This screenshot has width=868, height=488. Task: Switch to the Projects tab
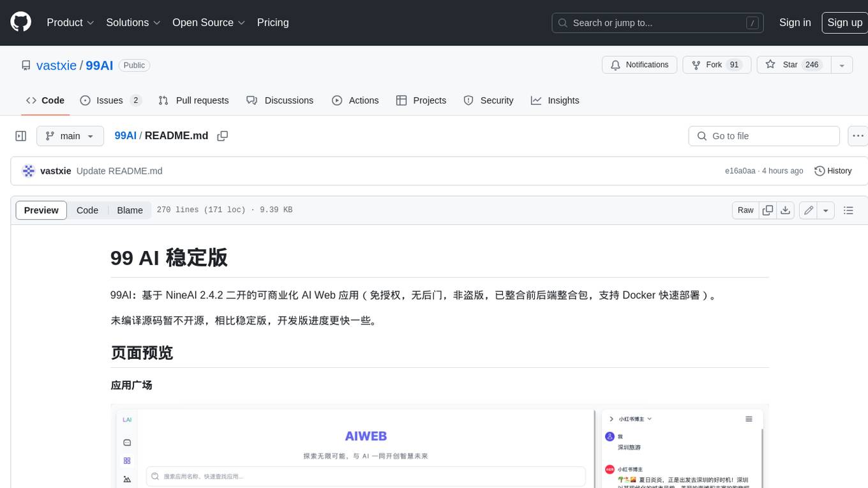[x=421, y=100]
